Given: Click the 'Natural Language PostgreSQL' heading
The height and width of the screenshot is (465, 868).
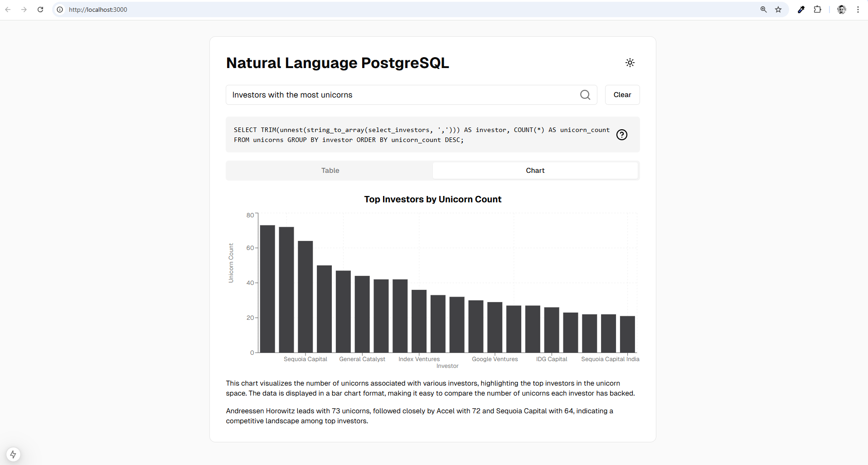Looking at the screenshot, I should pyautogui.click(x=338, y=63).
